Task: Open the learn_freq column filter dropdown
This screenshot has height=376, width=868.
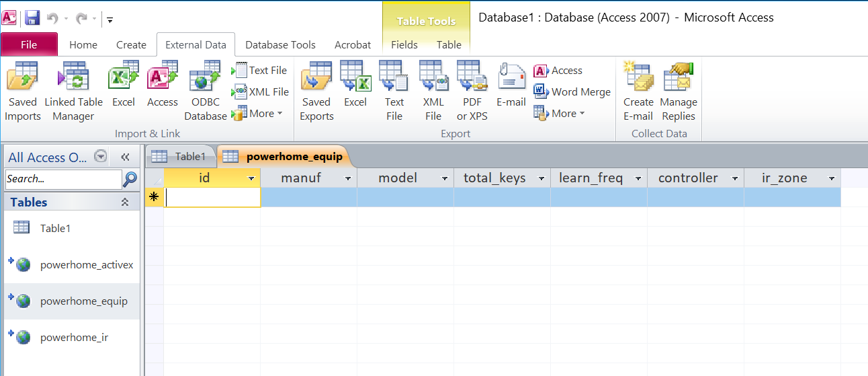Action: [639, 178]
